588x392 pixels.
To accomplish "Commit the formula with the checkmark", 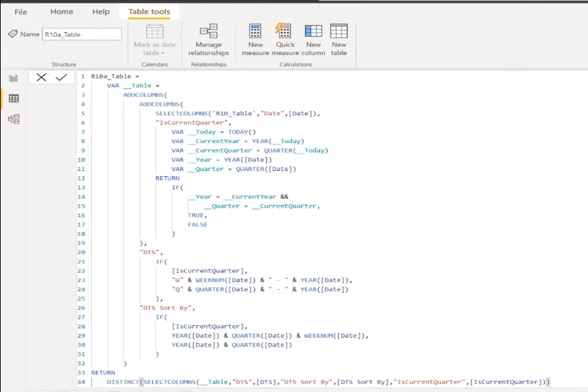I will click(61, 78).
